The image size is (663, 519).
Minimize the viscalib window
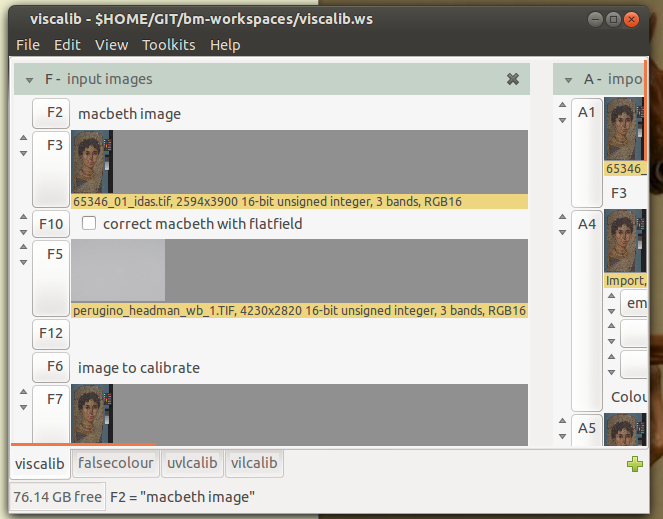click(595, 19)
